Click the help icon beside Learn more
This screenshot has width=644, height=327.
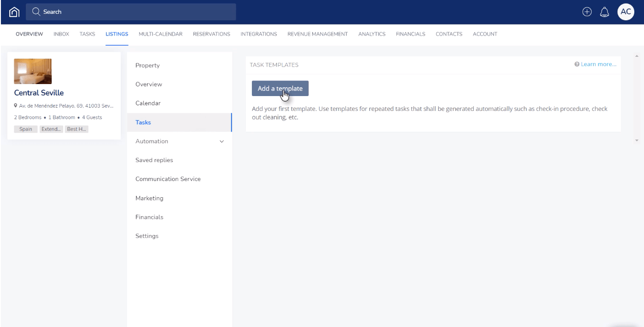tap(576, 64)
